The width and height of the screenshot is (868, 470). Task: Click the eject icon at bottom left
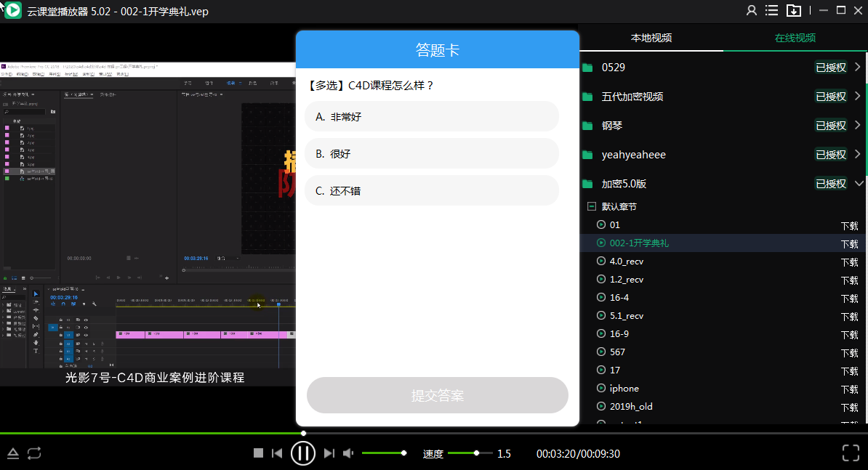pyautogui.click(x=13, y=453)
